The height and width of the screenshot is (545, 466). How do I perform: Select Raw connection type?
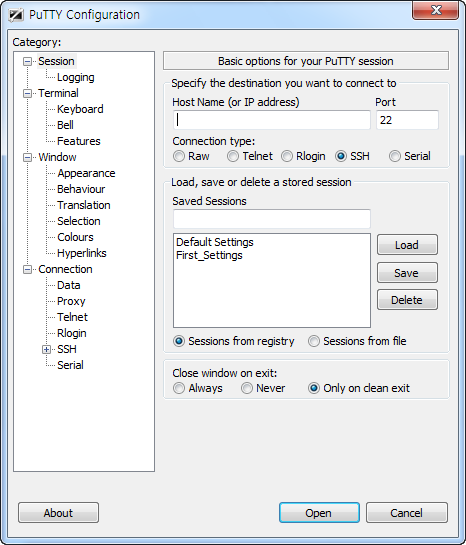(191, 156)
